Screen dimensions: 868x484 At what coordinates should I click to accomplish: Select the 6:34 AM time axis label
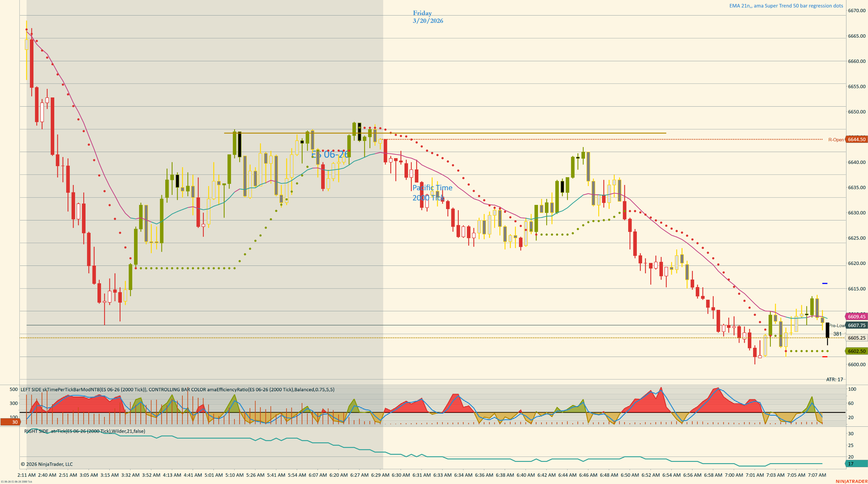click(x=463, y=475)
